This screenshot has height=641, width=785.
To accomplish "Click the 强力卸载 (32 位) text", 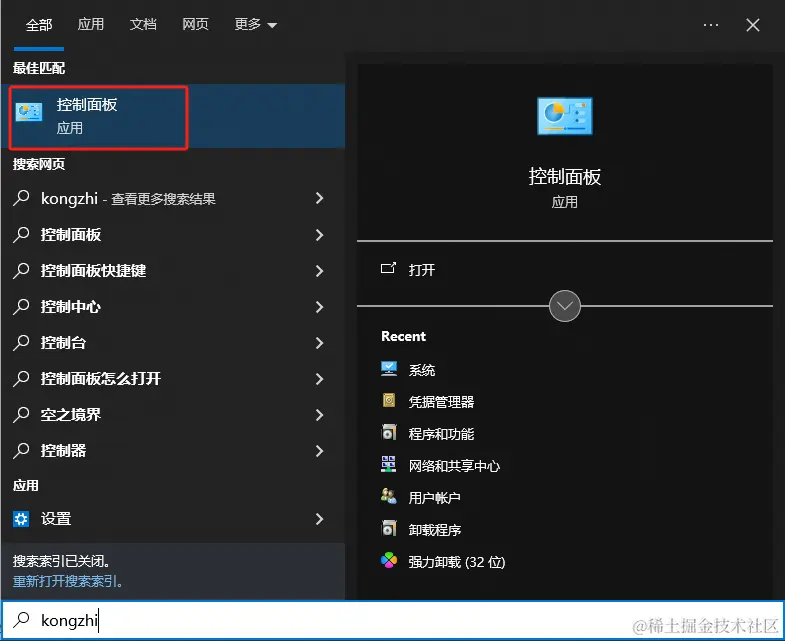I will (x=457, y=562).
